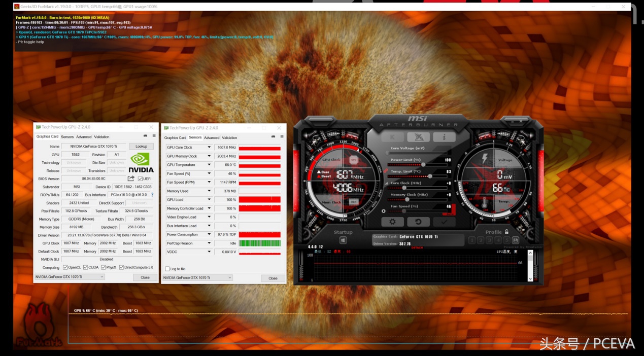Open Afterburner info panel via i icon
The height and width of the screenshot is (356, 644).
[x=444, y=137]
